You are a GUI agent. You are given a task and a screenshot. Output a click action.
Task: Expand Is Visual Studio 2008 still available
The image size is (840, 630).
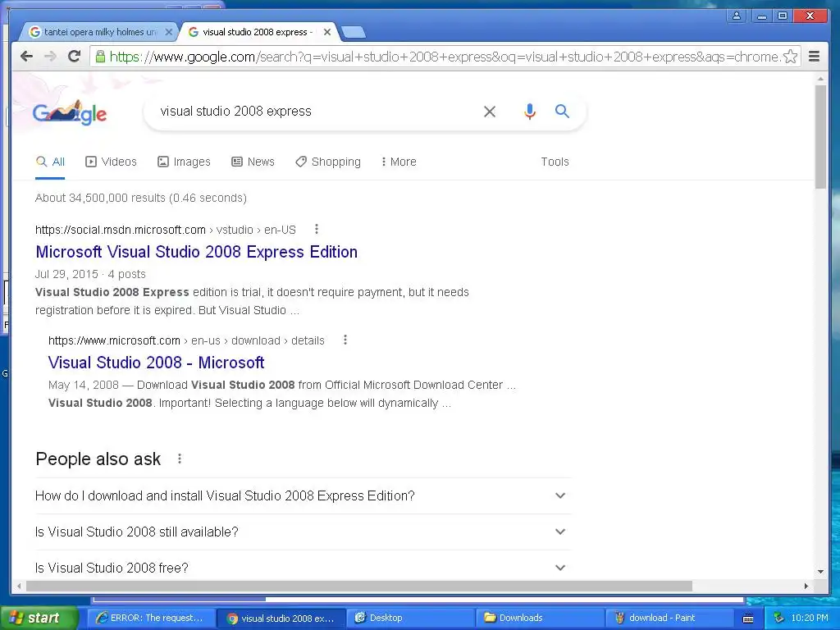coord(304,532)
